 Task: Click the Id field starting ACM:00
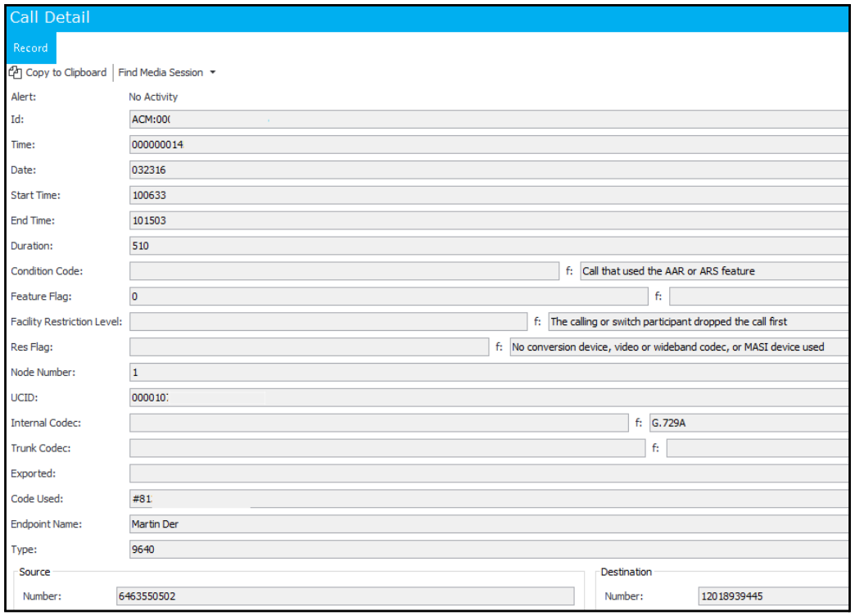coord(489,120)
